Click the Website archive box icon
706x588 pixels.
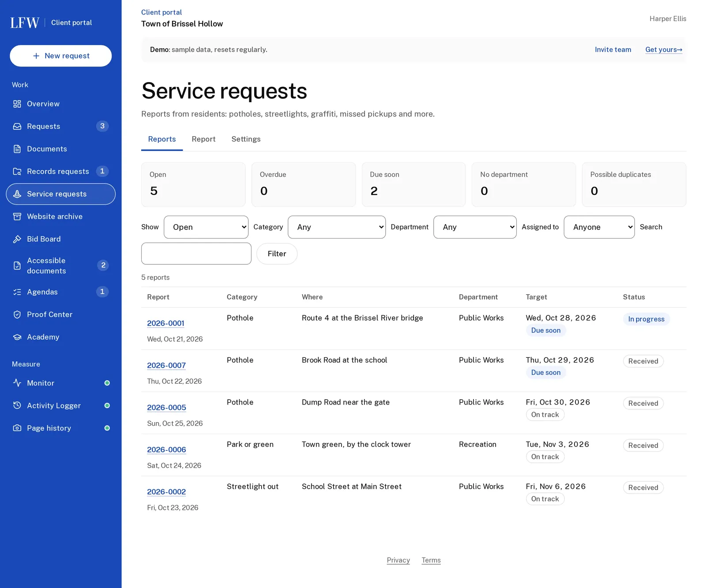coord(17,216)
